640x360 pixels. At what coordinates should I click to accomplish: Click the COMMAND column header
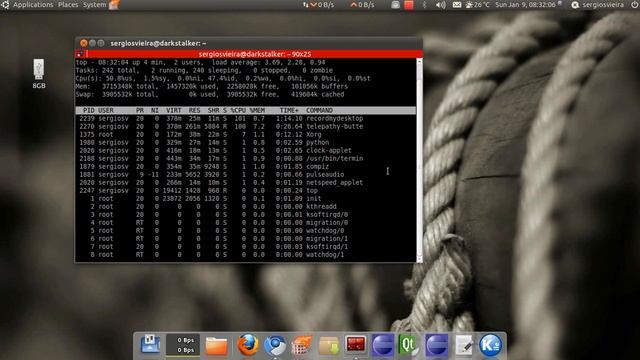click(x=319, y=110)
